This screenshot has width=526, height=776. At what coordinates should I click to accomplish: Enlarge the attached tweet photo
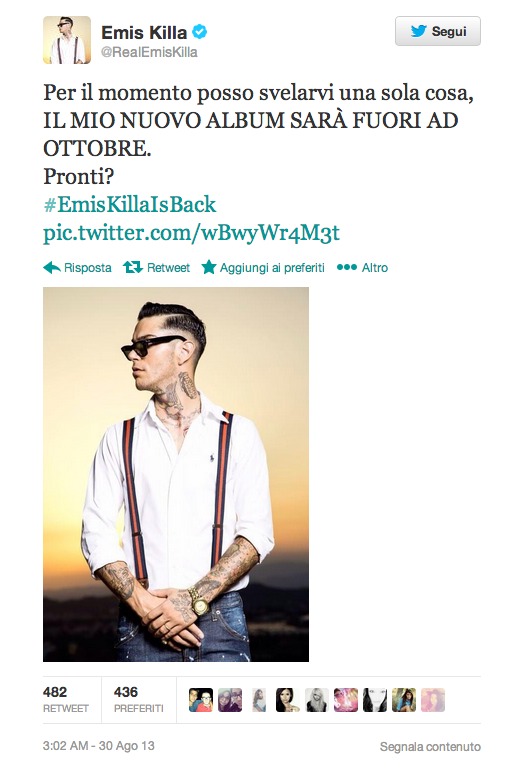point(176,474)
